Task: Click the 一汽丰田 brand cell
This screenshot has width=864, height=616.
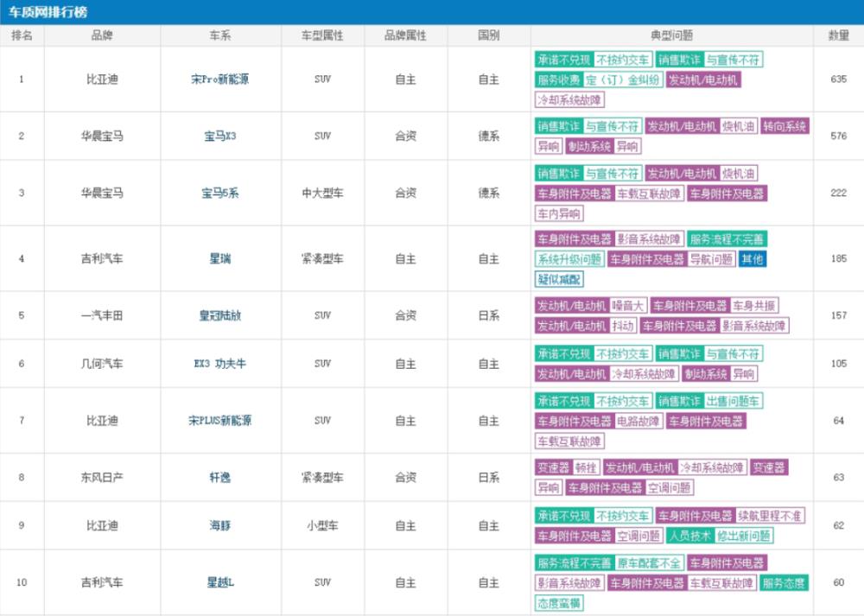Action: (102, 315)
